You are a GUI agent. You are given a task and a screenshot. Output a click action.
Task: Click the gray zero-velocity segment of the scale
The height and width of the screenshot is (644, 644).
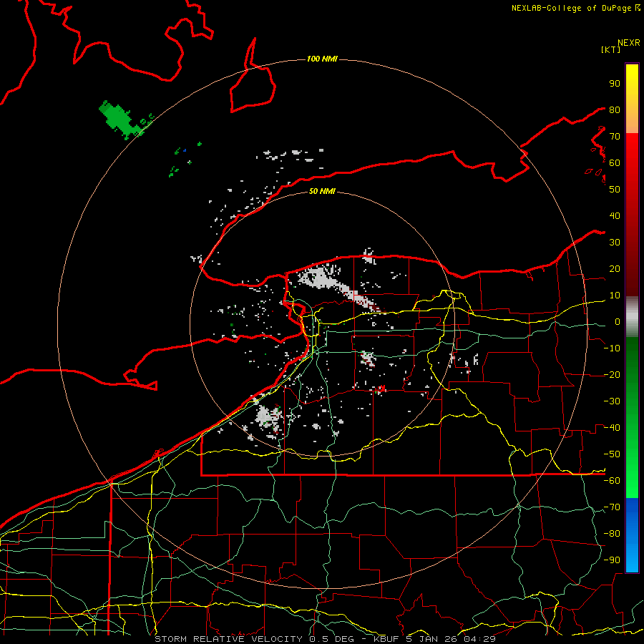point(632,317)
